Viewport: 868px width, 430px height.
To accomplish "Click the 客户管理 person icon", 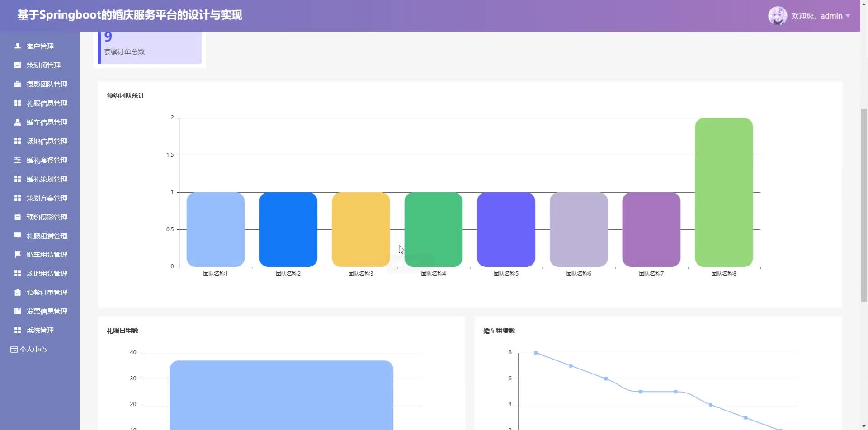I will 18,46.
